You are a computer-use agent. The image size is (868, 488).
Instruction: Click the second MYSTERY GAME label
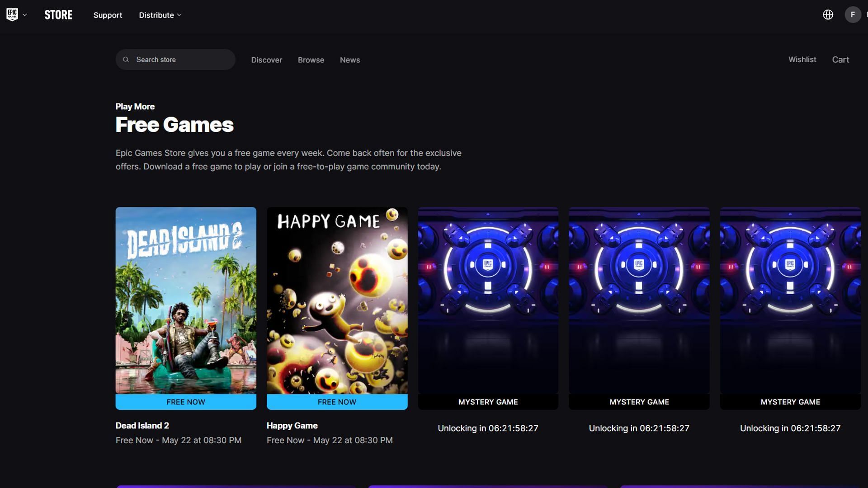pyautogui.click(x=639, y=402)
